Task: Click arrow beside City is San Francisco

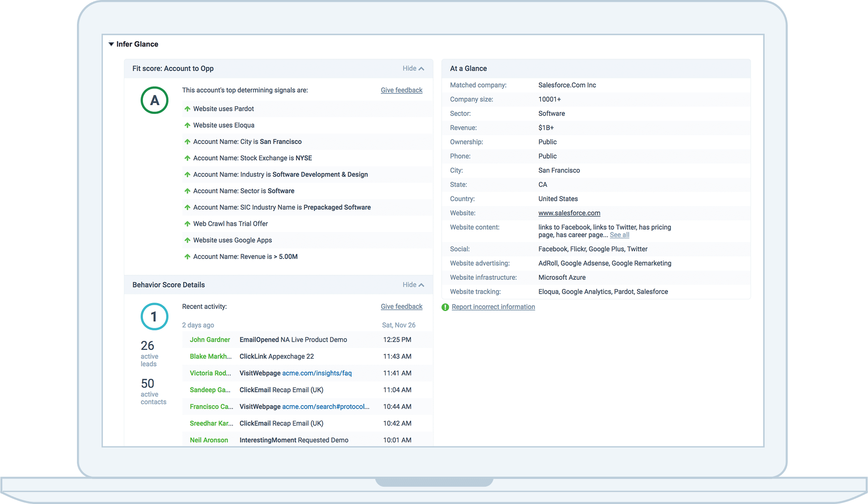Action: click(187, 142)
